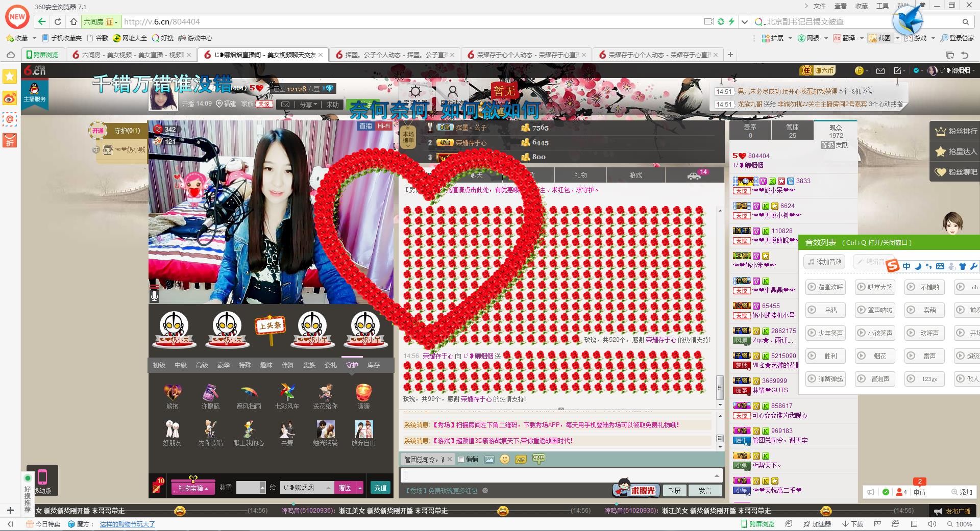Image resolution: width=980 pixels, height=531 pixels.
Task: Open the smiley emoticon picker
Action: (505, 459)
